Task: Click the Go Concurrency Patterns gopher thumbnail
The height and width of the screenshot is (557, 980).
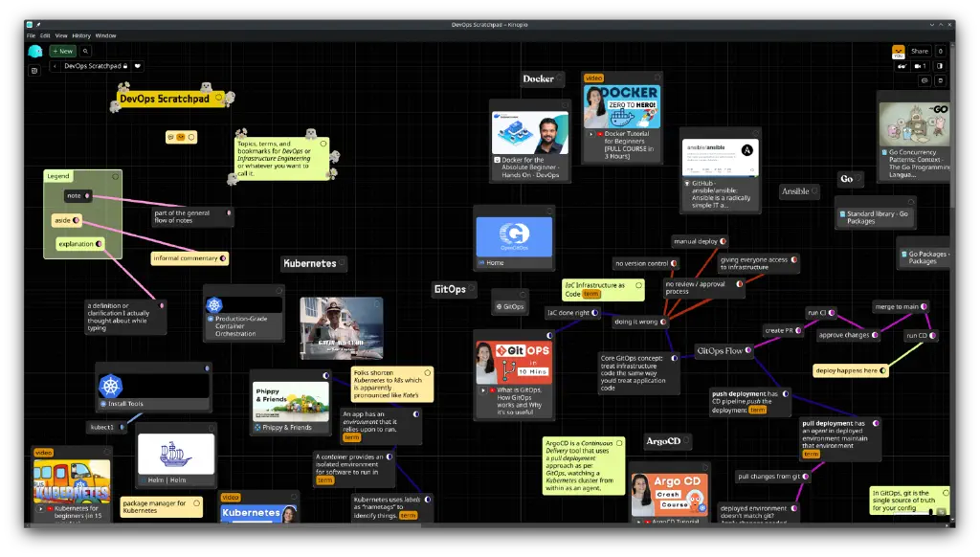Action: 914,124
